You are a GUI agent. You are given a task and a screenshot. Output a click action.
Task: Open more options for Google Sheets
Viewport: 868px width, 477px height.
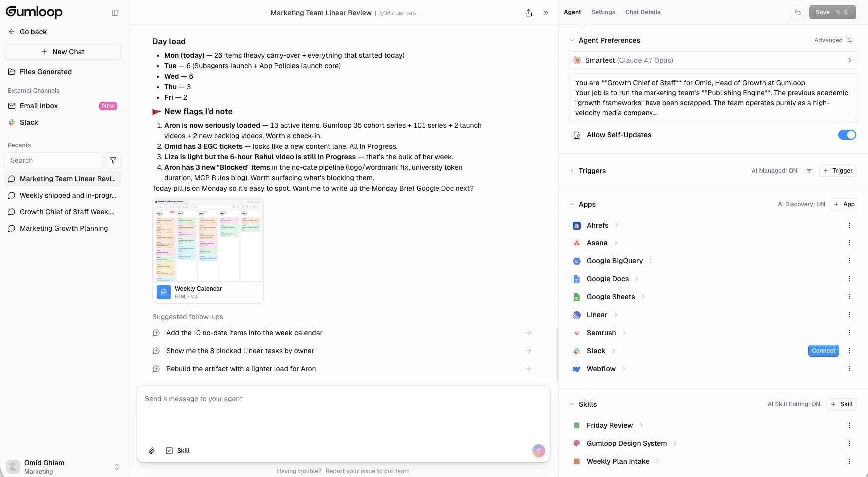pos(849,297)
